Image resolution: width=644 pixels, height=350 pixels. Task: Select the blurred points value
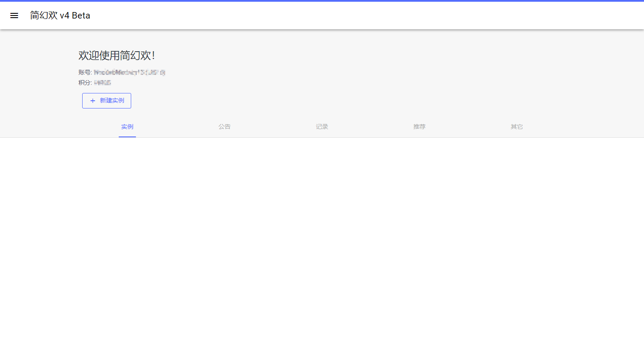[x=102, y=83]
